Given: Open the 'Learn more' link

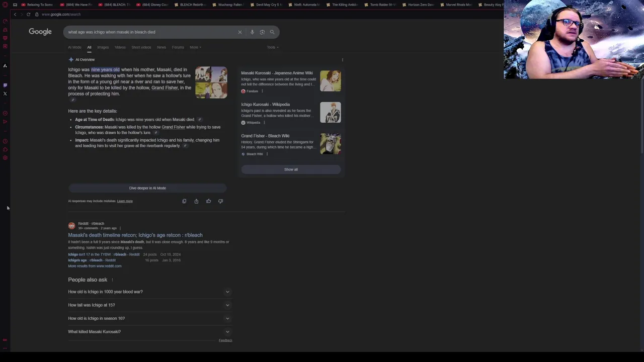Looking at the screenshot, I should tap(125, 201).
